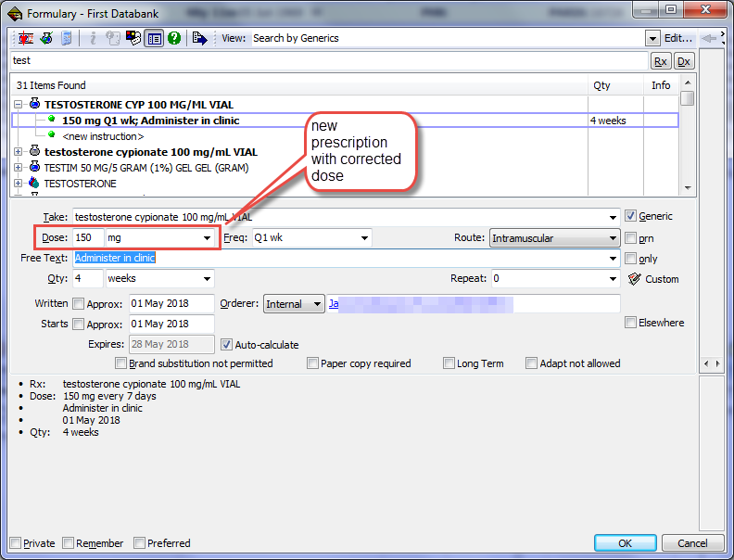Click the globe icon in the toolbar

click(x=44, y=38)
